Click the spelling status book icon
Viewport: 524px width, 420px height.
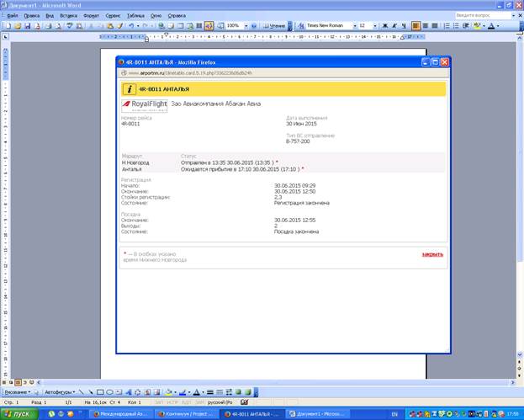pos(244,402)
